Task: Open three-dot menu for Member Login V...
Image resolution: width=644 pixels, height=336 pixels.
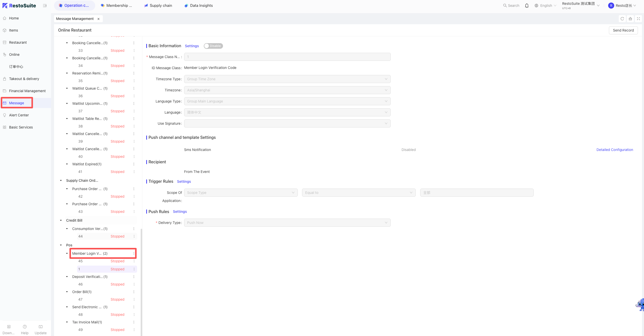Action: point(134,253)
